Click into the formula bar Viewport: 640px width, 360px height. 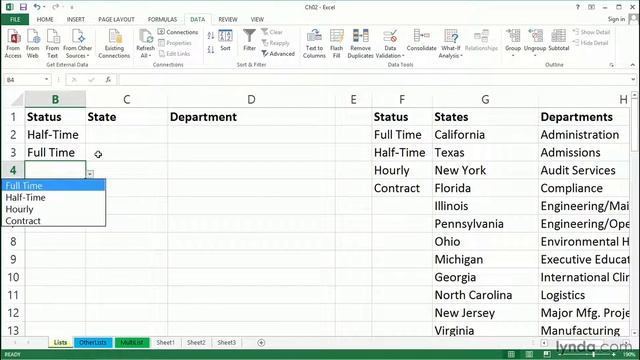[x=373, y=80]
